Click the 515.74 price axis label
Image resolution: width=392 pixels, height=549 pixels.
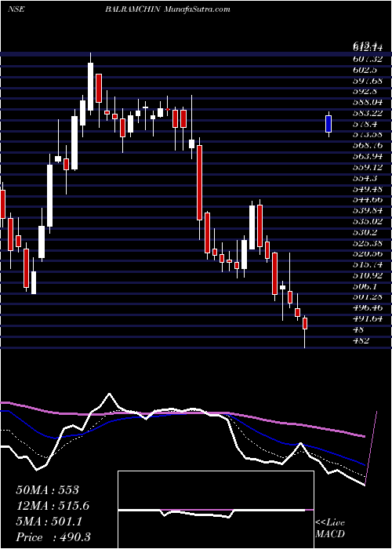[x=368, y=265]
